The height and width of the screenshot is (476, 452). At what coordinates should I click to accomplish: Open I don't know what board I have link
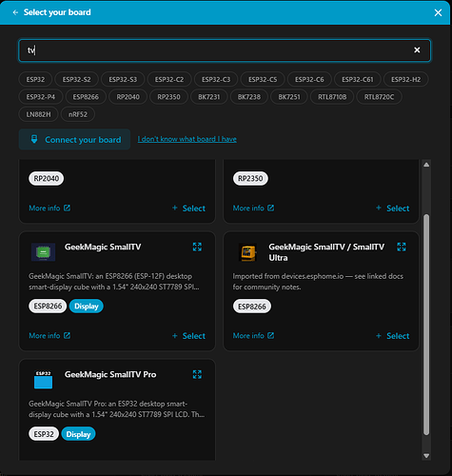[x=187, y=139]
